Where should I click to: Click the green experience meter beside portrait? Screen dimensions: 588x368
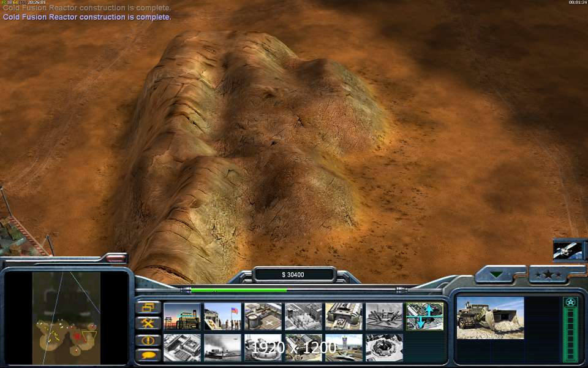(570, 335)
